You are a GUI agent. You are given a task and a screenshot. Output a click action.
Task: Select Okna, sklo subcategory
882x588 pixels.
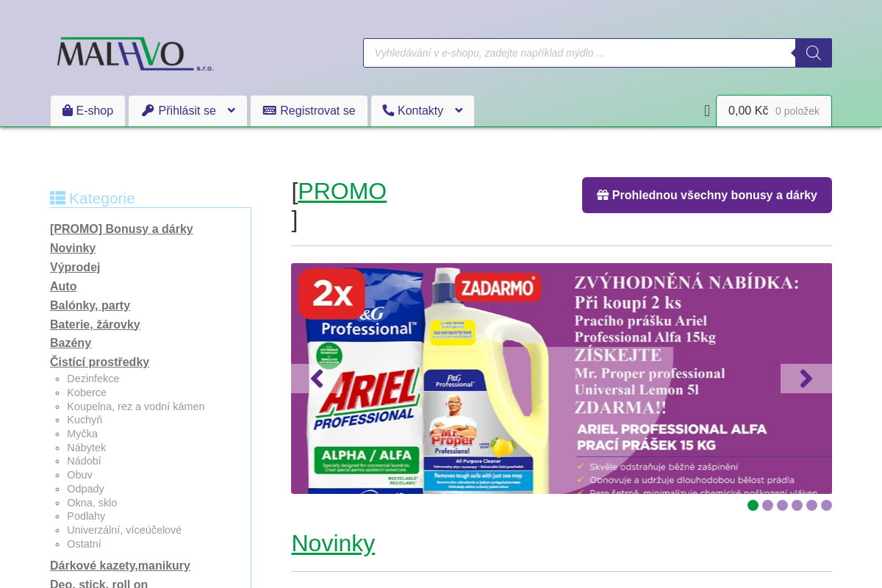(x=92, y=503)
